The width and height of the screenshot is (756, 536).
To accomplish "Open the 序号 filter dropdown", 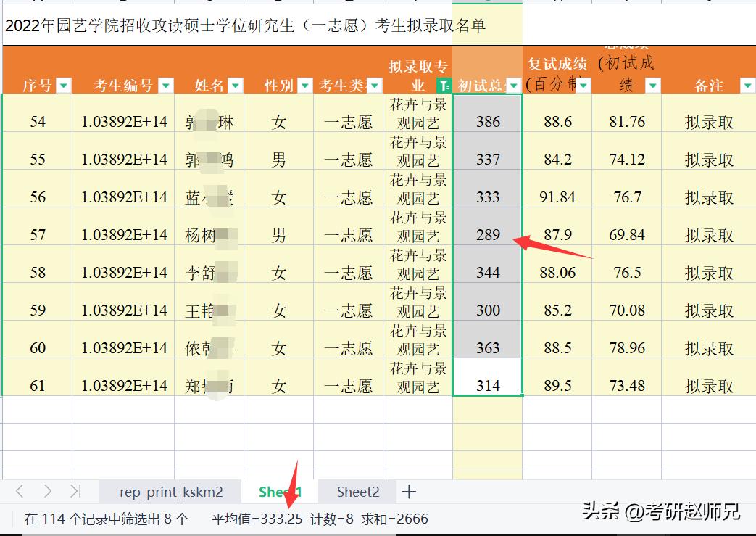I will pyautogui.click(x=64, y=86).
